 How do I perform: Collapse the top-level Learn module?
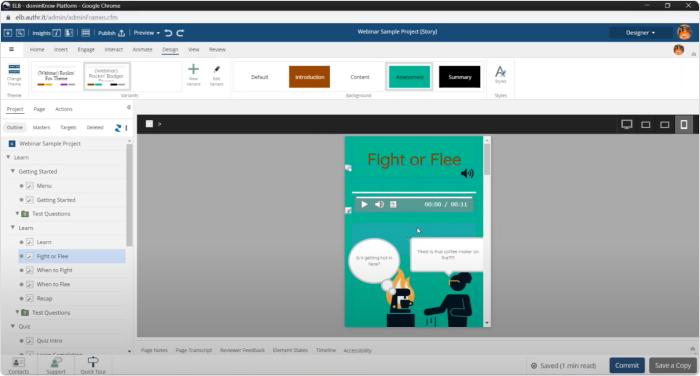(8, 157)
